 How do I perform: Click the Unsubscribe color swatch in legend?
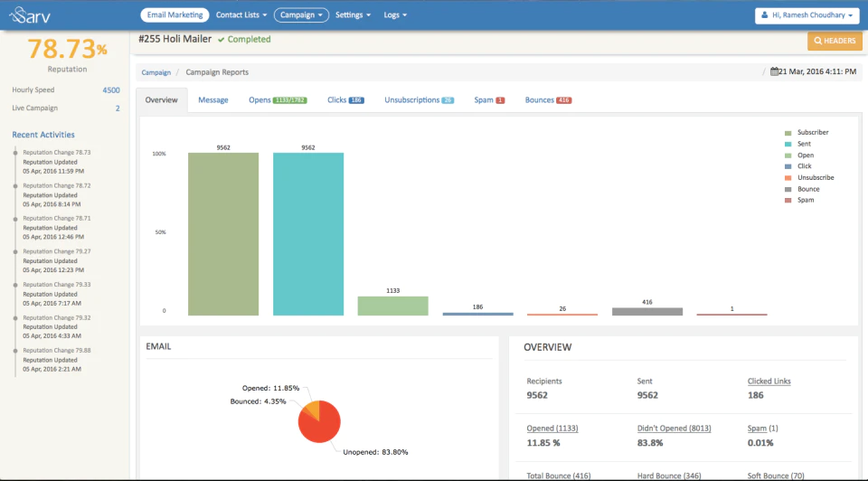pos(788,178)
